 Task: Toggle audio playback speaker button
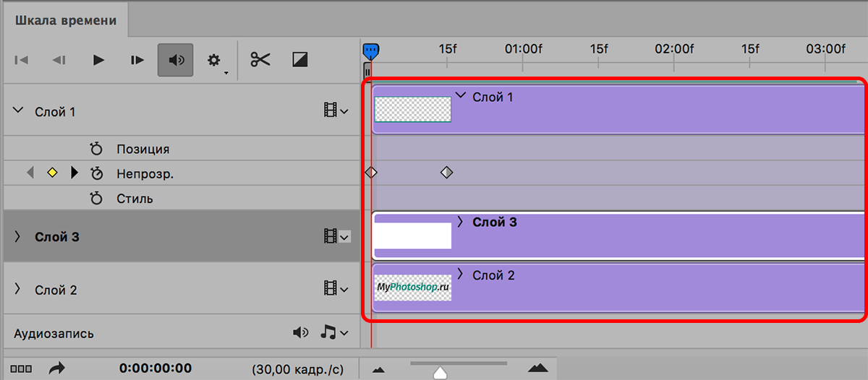(x=176, y=60)
